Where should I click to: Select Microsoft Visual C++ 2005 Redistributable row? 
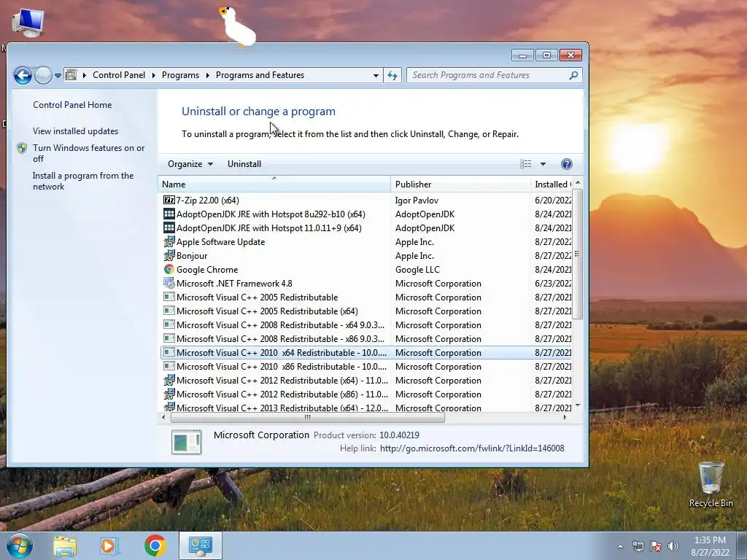click(366, 297)
